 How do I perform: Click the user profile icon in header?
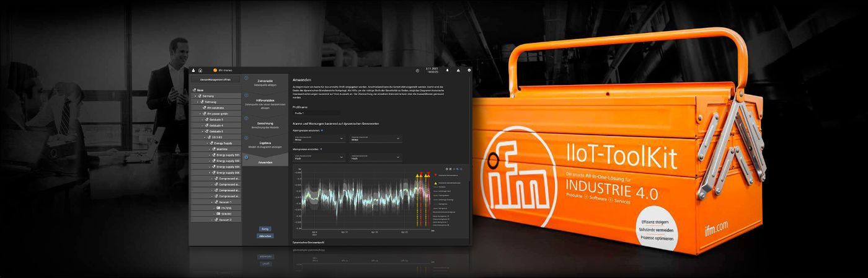click(193, 71)
